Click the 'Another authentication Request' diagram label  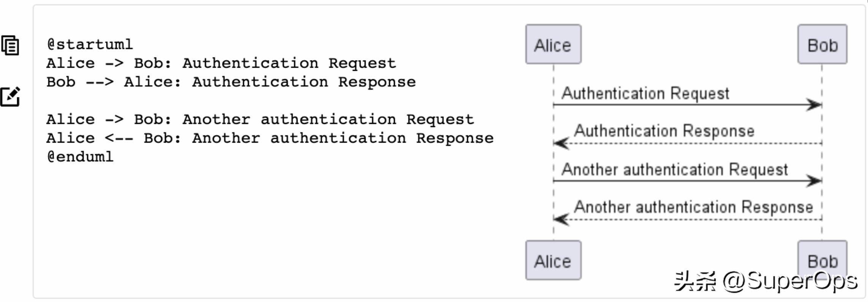coord(675,170)
